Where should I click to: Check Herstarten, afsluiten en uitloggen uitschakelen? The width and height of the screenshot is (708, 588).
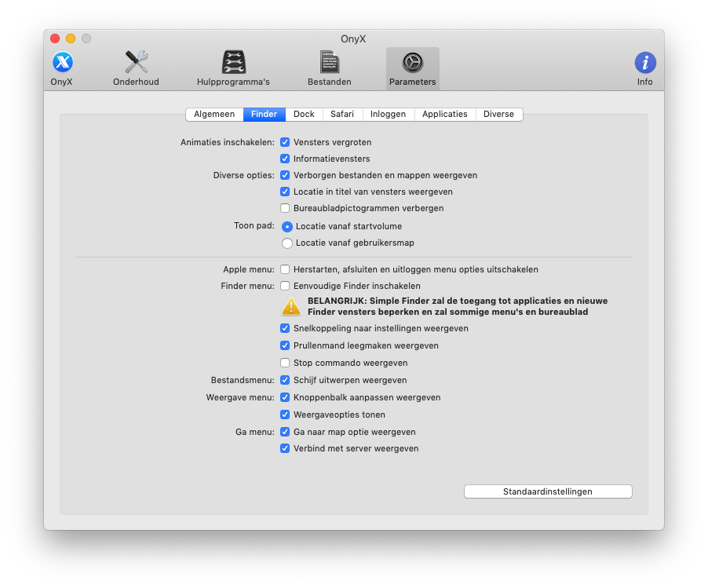coord(285,269)
